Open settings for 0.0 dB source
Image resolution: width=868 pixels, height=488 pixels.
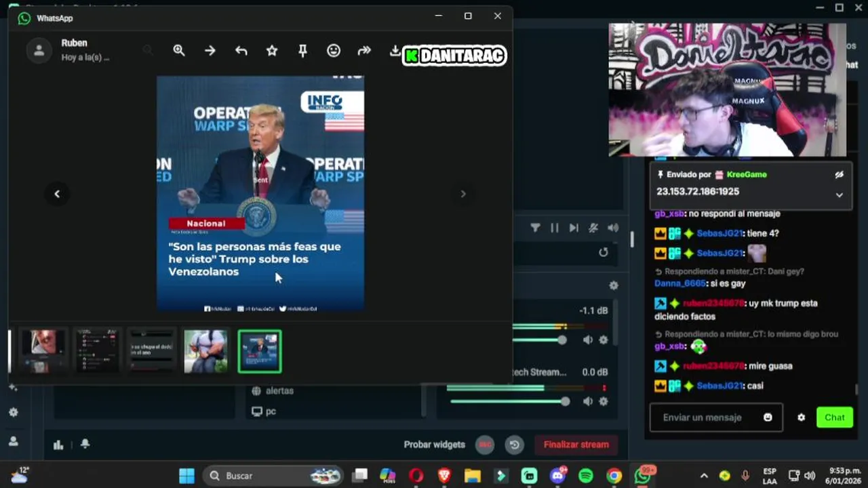[604, 401]
